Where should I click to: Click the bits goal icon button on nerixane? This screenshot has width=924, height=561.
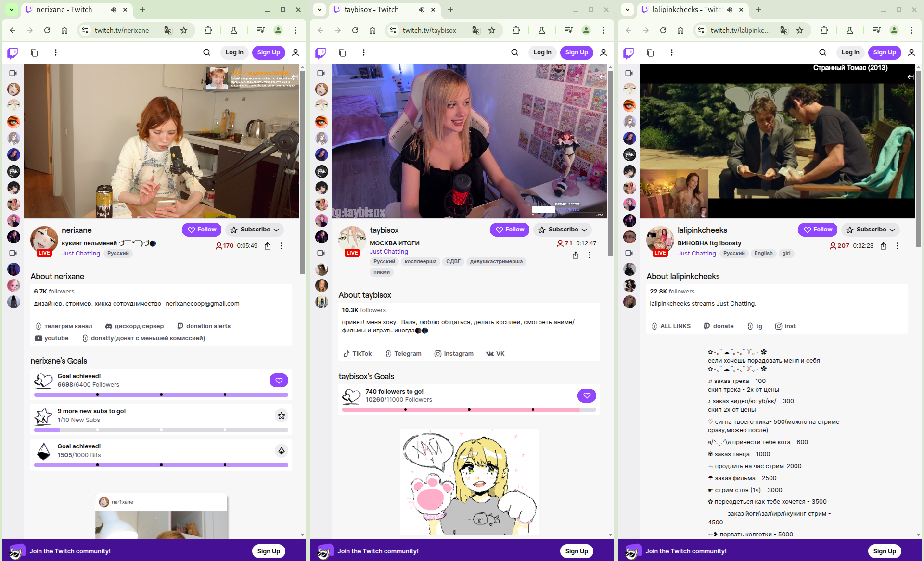281,451
